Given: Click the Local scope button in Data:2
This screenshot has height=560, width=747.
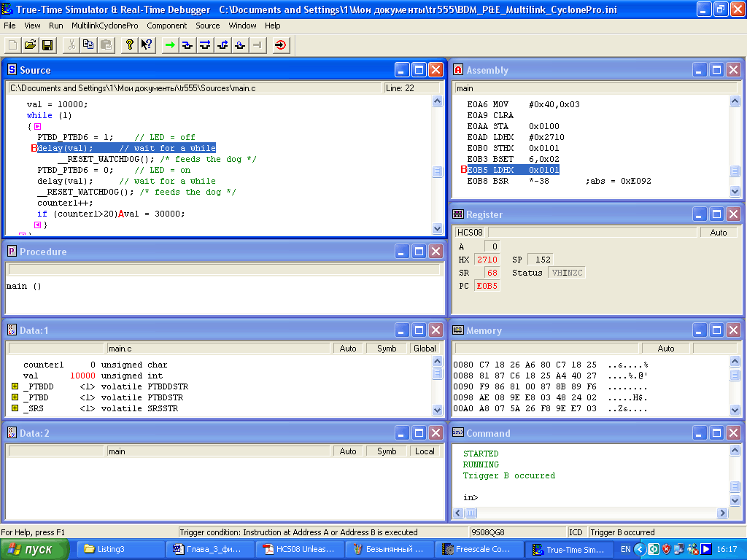Looking at the screenshot, I should click(425, 451).
